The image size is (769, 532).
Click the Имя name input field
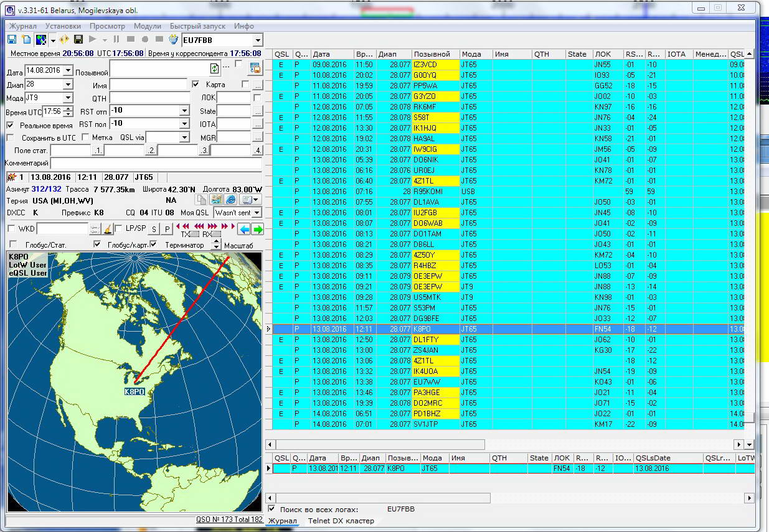coord(149,85)
